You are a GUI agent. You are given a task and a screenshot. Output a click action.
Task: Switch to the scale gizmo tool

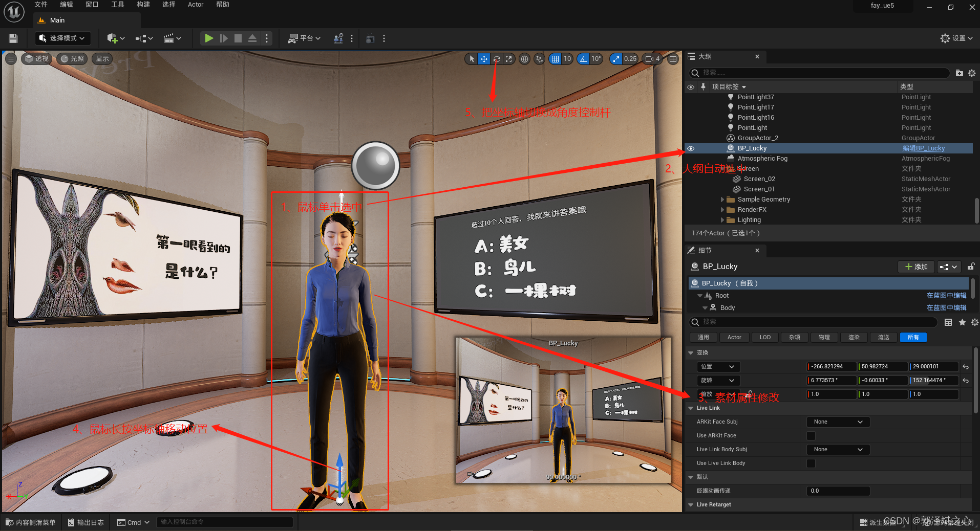508,59
